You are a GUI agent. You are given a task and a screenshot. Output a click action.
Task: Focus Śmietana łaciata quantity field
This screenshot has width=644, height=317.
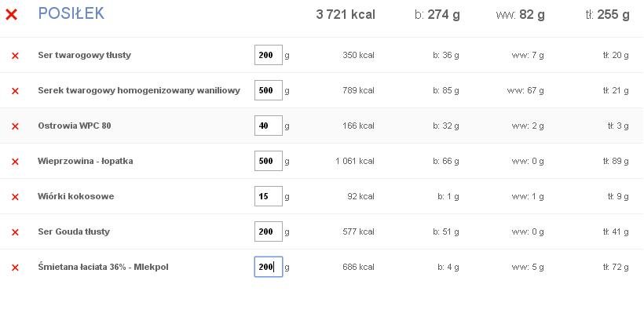269,267
